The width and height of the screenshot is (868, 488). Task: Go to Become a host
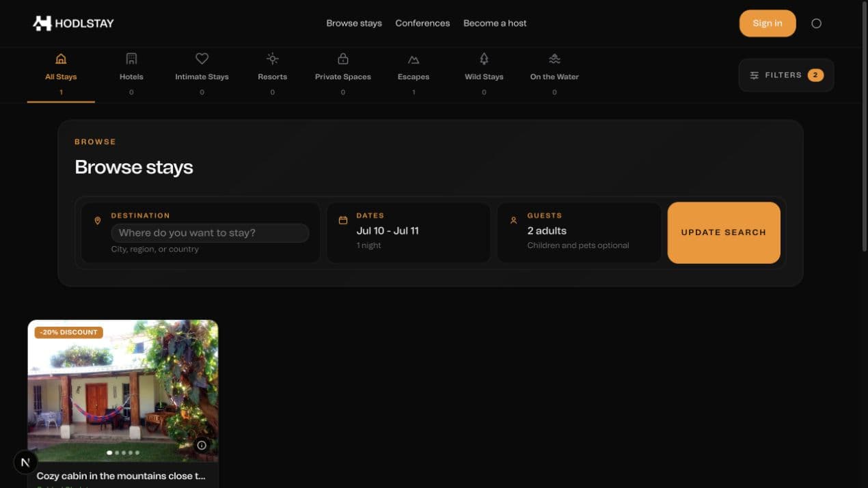[x=495, y=23]
